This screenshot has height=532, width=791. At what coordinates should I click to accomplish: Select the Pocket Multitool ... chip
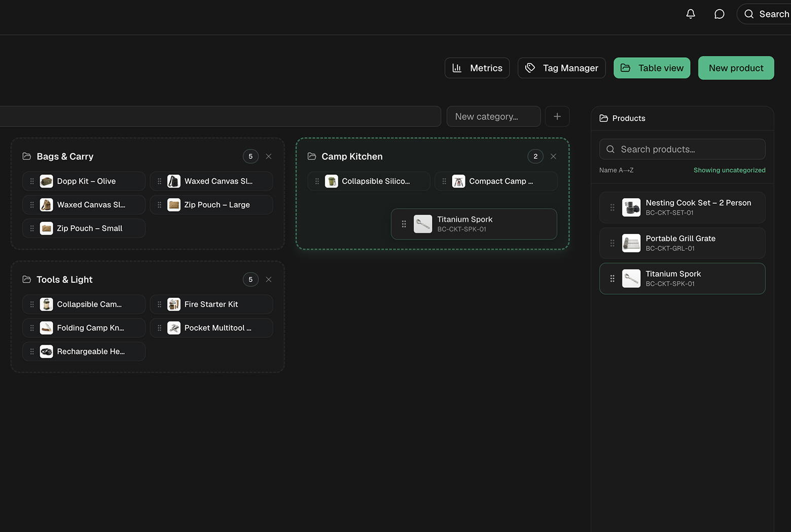click(211, 328)
